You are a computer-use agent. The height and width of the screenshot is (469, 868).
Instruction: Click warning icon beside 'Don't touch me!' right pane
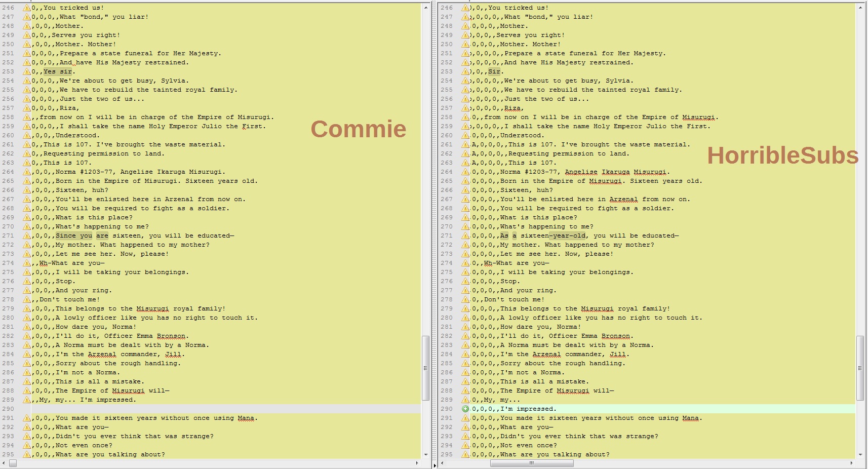point(465,299)
